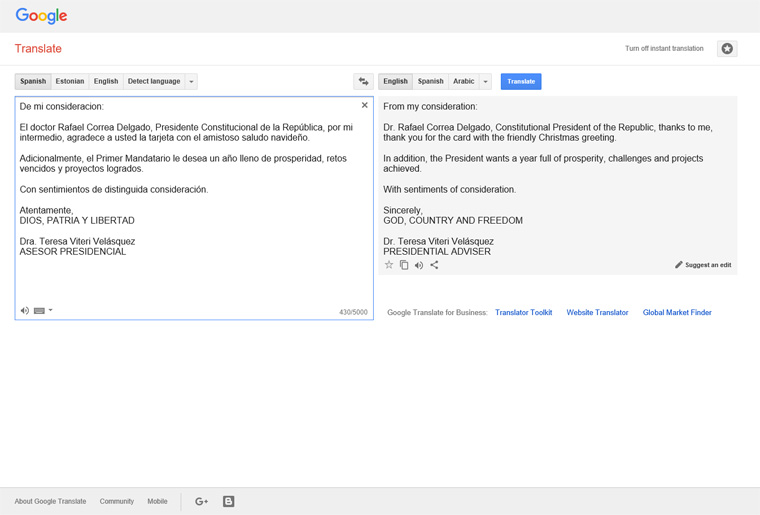Image resolution: width=760 pixels, height=515 pixels.
Task: Enable Detect language for source
Action: coord(153,81)
